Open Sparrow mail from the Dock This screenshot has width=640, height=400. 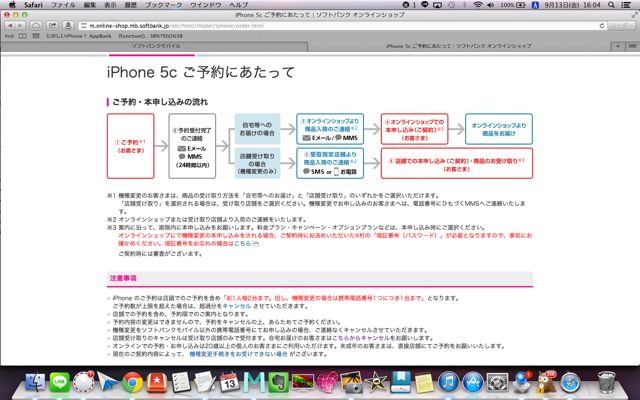click(108, 382)
